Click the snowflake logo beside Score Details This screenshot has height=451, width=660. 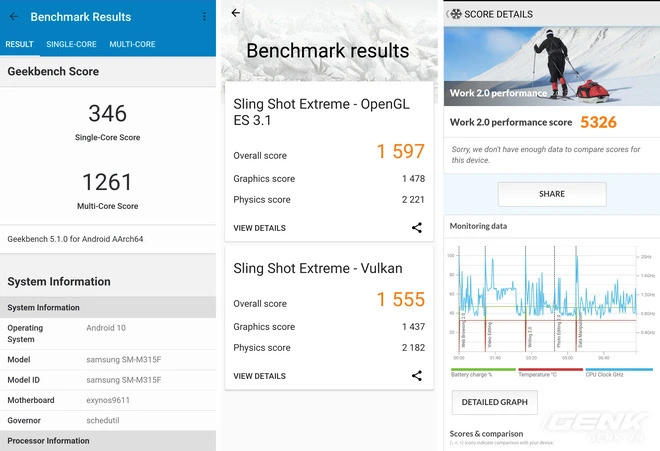pos(456,14)
